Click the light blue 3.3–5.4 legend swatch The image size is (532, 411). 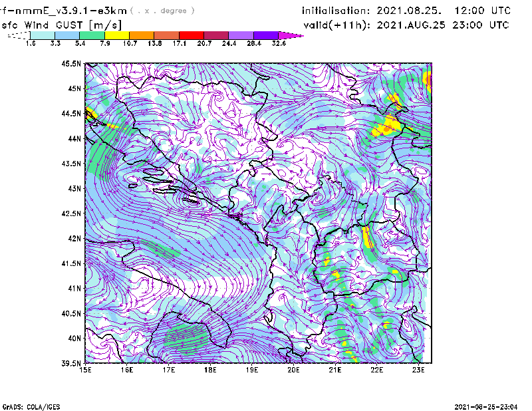pyautogui.click(x=67, y=35)
